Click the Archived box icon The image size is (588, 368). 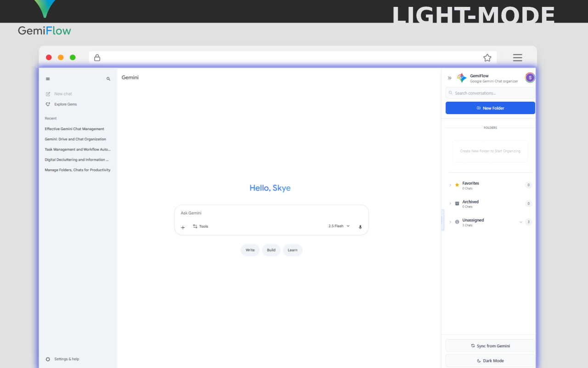click(457, 203)
